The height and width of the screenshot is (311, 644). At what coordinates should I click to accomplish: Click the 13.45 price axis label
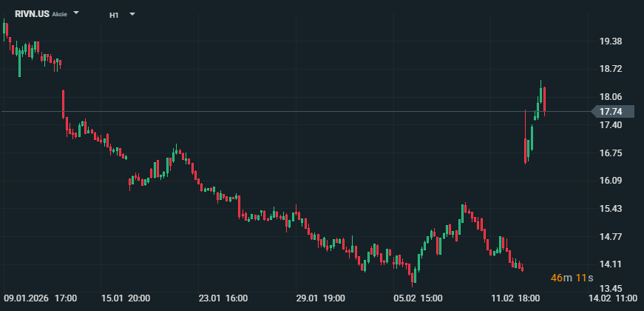[x=610, y=288]
